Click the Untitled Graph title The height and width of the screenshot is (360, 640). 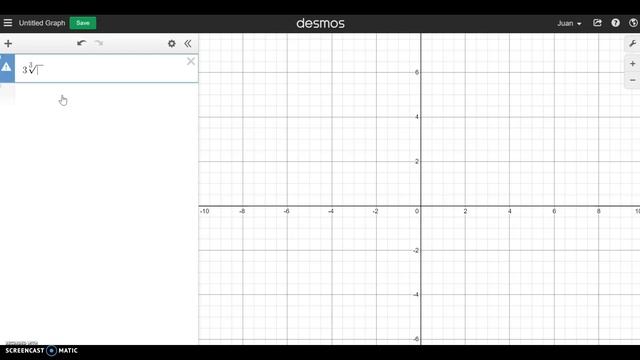[42, 23]
